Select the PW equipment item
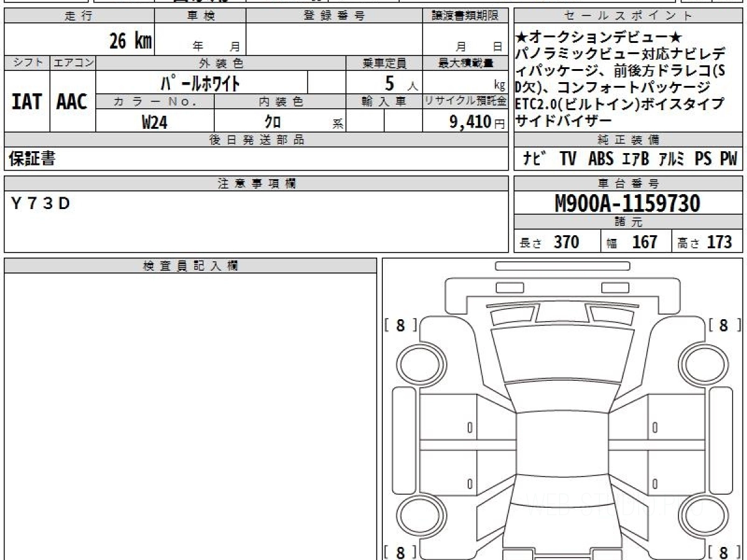This screenshot has height=560, width=747. (728, 159)
